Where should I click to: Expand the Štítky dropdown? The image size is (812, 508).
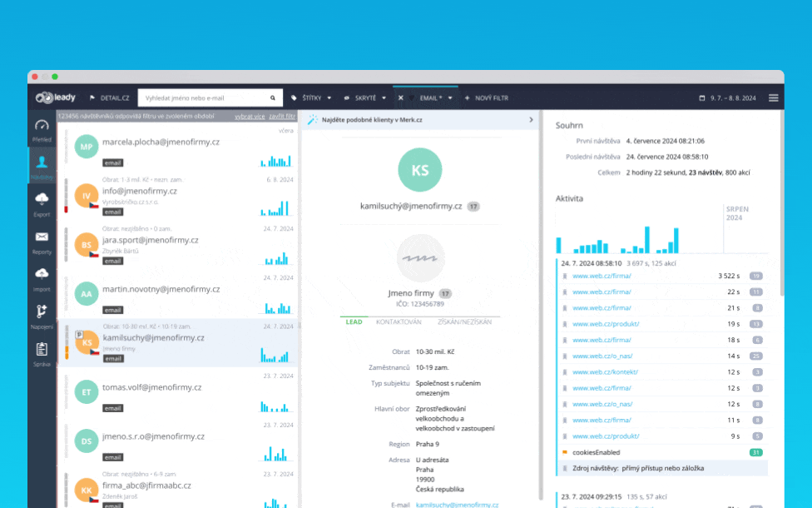point(312,98)
